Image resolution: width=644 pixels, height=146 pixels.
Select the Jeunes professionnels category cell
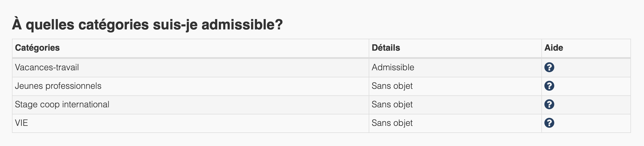click(191, 86)
